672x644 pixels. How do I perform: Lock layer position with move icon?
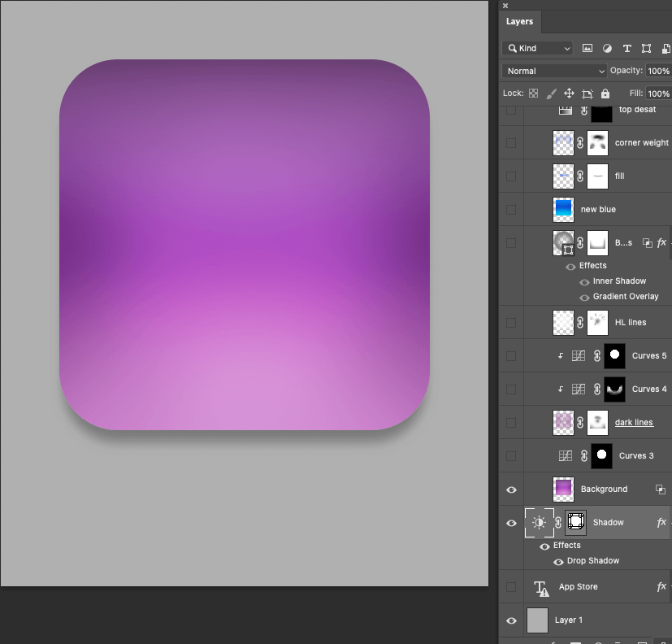click(x=570, y=94)
